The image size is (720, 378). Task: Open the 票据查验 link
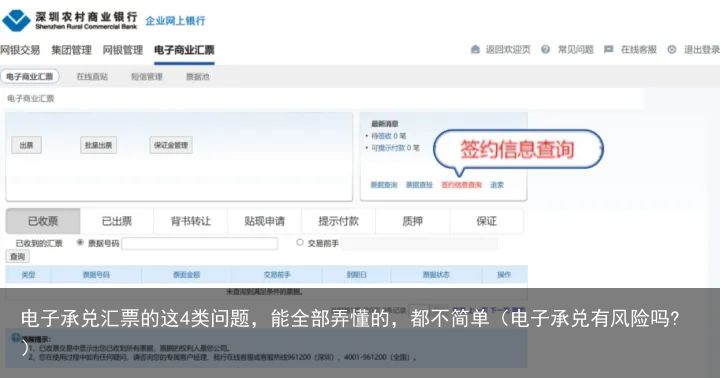click(x=419, y=185)
